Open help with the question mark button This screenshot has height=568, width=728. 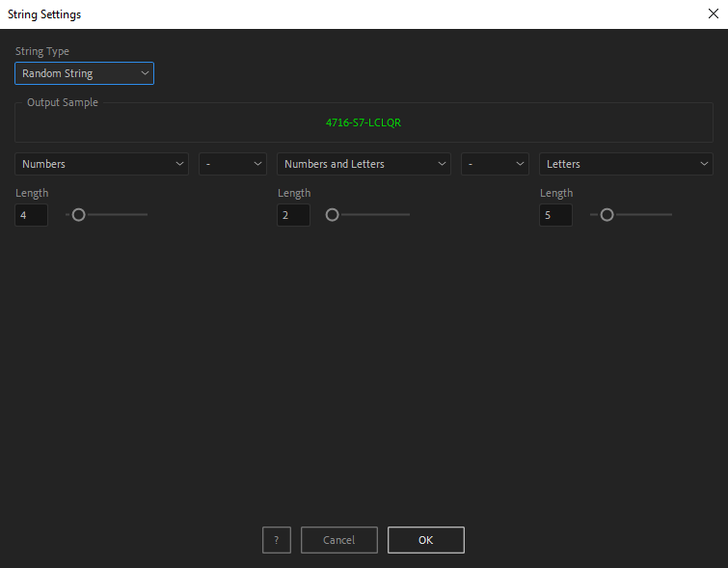coord(277,540)
